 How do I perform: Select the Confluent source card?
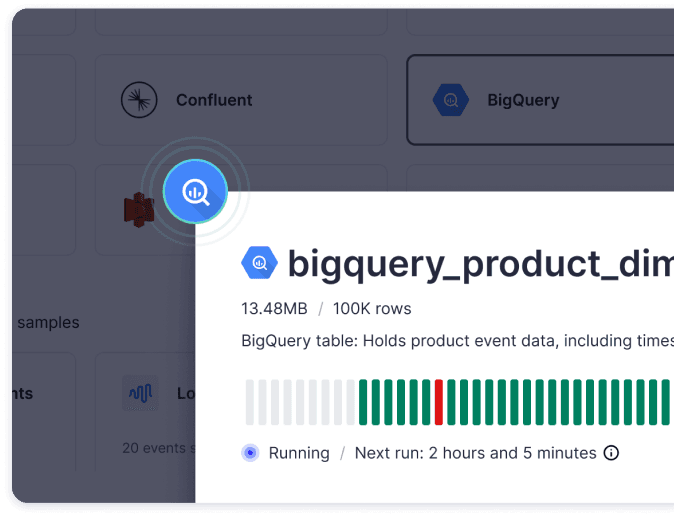pyautogui.click(x=241, y=100)
